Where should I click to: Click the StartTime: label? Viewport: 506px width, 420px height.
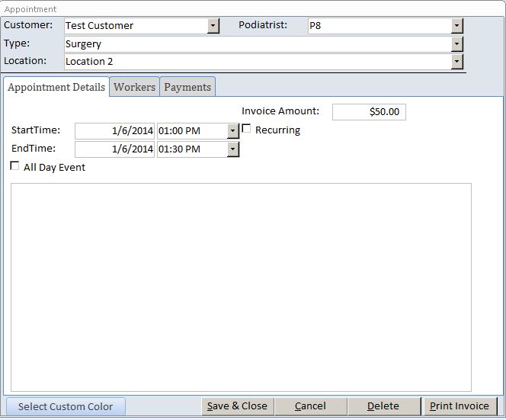(36, 130)
